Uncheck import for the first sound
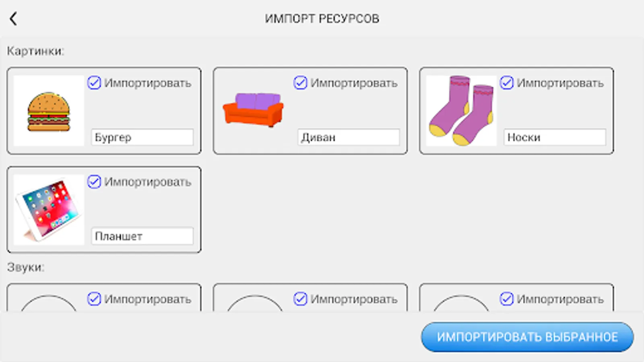Screen dimensions: 644x362 (x=94, y=299)
